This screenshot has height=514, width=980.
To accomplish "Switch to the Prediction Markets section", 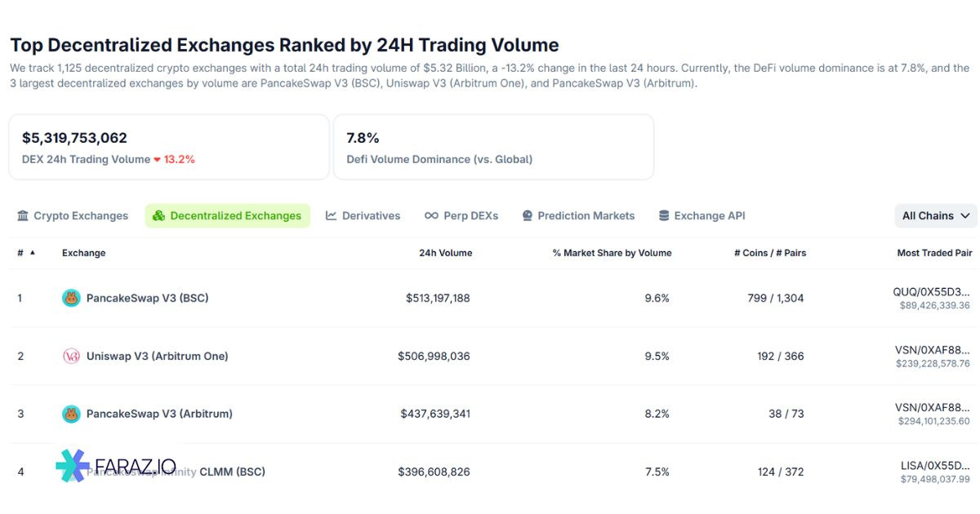I will pyautogui.click(x=586, y=215).
